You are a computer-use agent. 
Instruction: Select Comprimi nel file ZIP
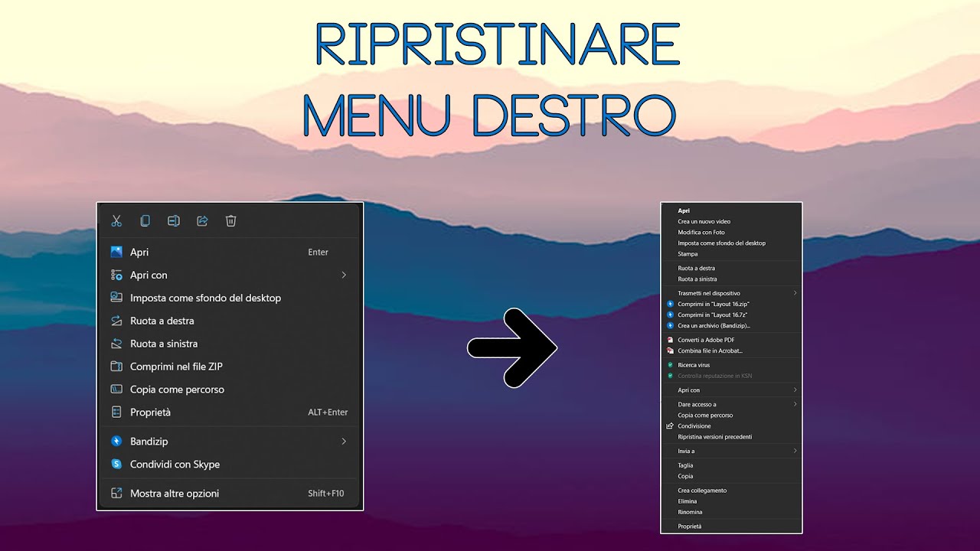230,367
